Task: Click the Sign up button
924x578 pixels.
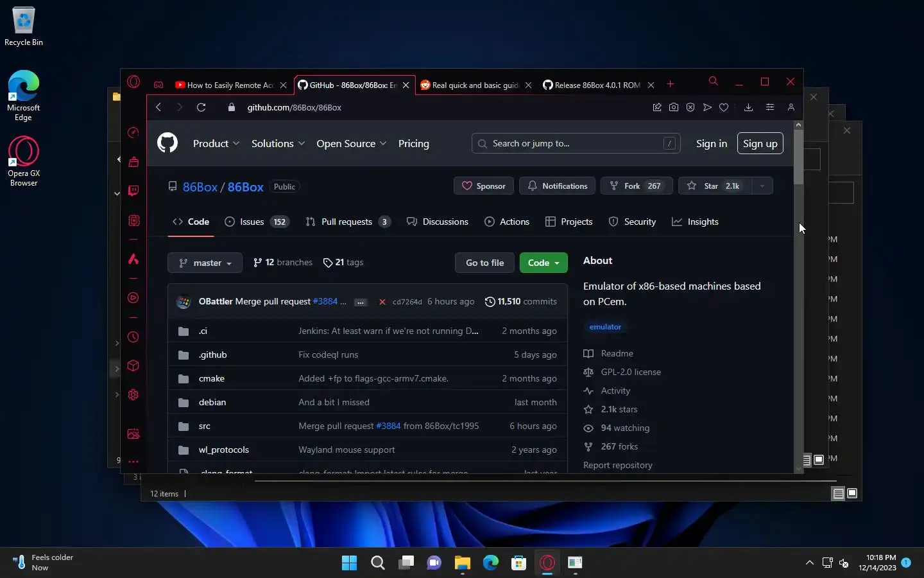Action: pyautogui.click(x=760, y=143)
